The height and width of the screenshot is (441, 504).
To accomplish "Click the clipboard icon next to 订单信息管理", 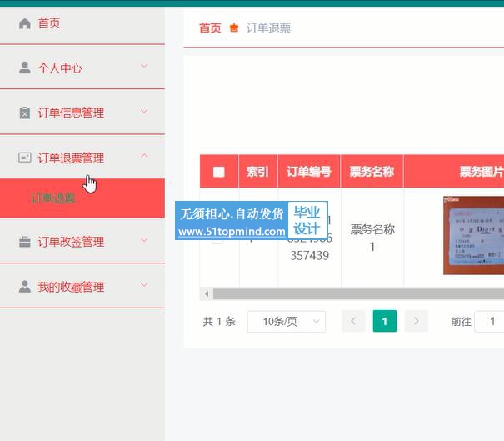I will point(25,113).
